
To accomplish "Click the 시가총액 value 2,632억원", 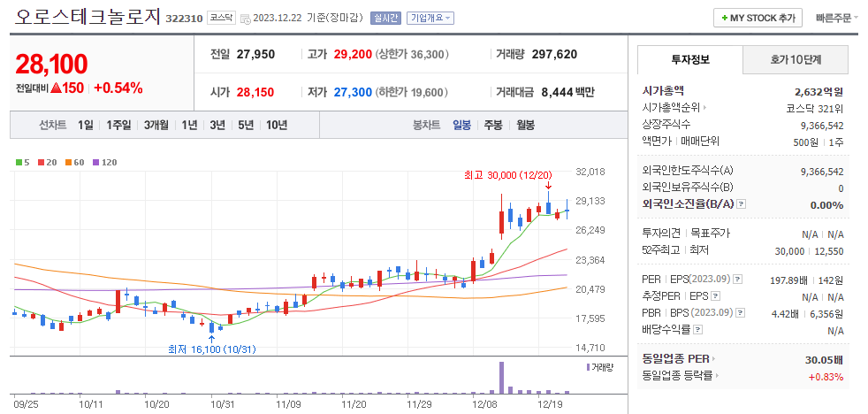I will click(819, 91).
